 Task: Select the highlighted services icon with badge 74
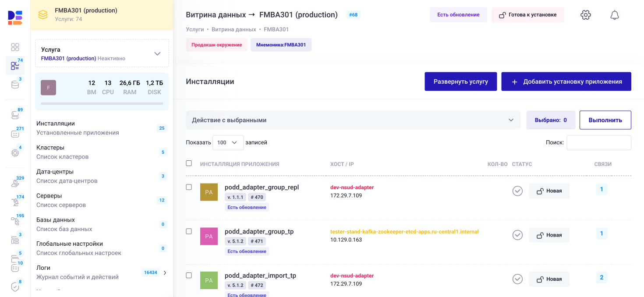click(x=14, y=66)
